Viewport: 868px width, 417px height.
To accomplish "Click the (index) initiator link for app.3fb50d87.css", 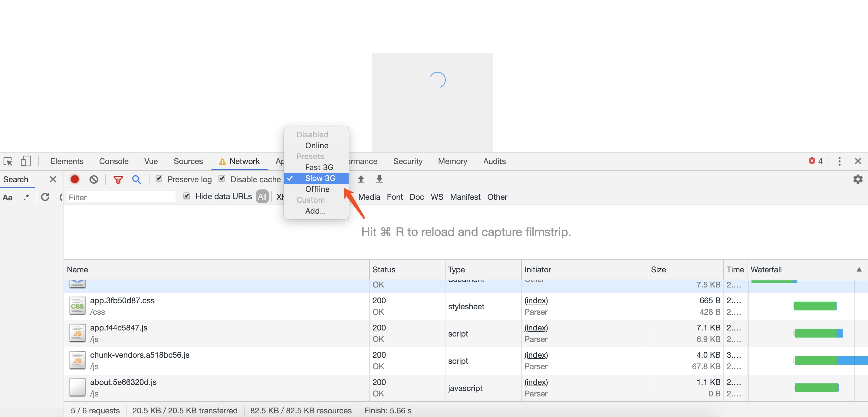I will pos(536,300).
